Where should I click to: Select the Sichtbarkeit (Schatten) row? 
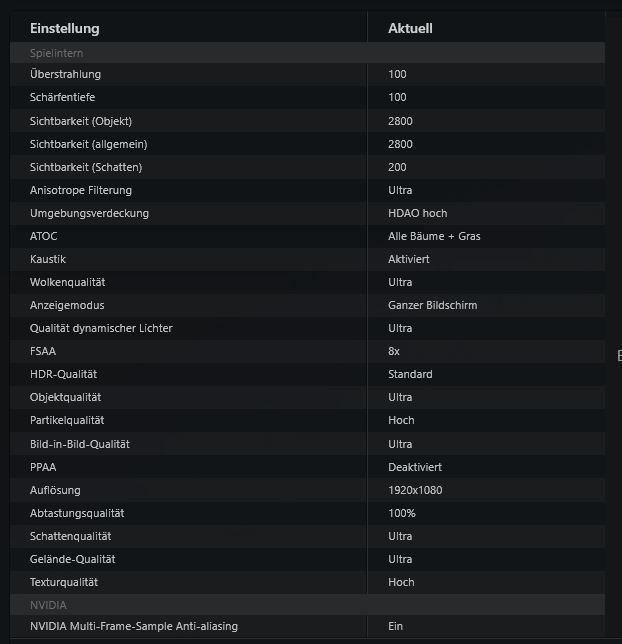coord(307,167)
